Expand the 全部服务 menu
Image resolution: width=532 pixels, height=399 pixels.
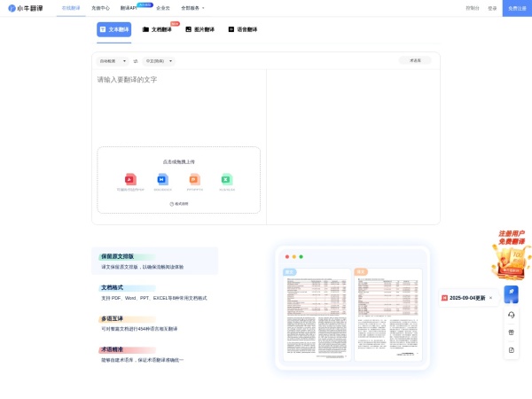point(192,8)
